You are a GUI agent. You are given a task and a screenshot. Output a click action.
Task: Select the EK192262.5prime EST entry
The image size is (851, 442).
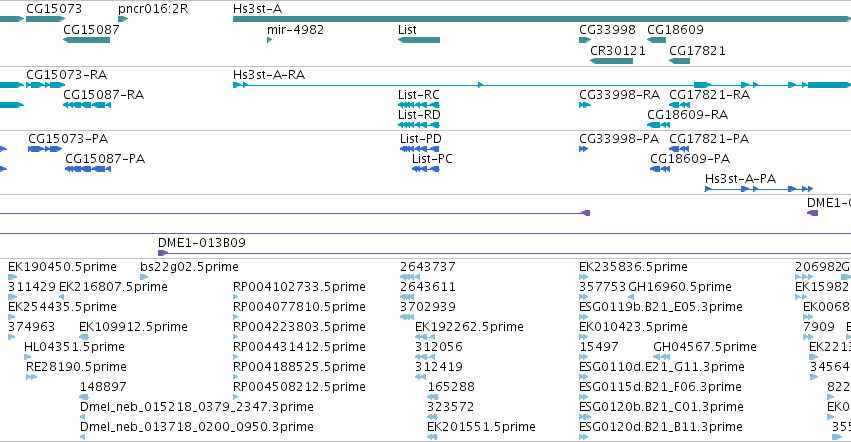coord(469,327)
